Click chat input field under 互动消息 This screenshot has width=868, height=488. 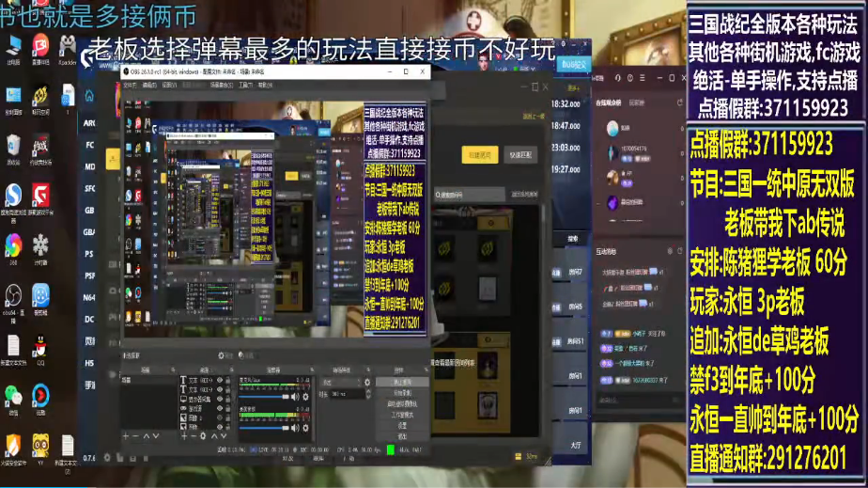(640, 400)
